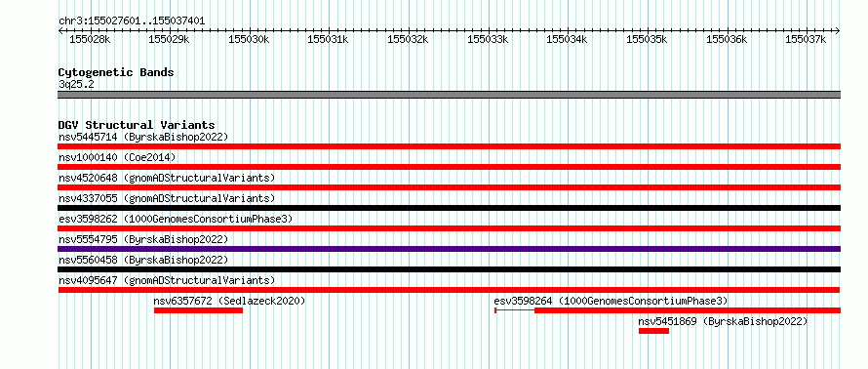
Task: Click the 155031k ruler label
Action: tap(329, 39)
